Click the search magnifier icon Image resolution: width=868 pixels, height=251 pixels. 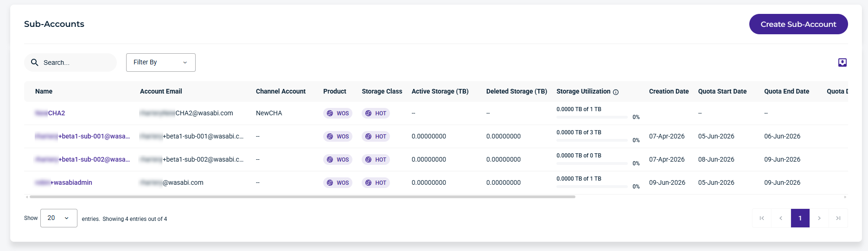[35, 63]
